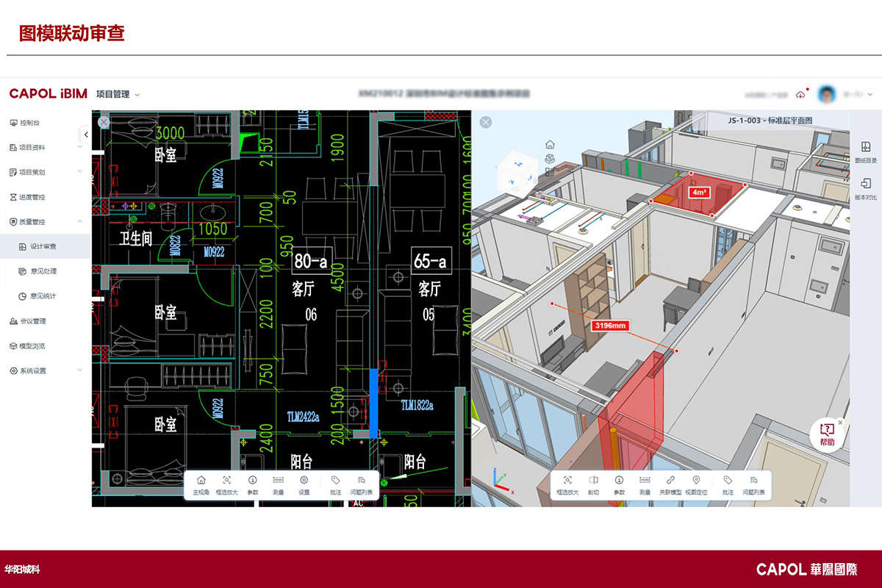Select 意见处理 in the sidebar
This screenshot has height=588, width=882.
[x=43, y=271]
